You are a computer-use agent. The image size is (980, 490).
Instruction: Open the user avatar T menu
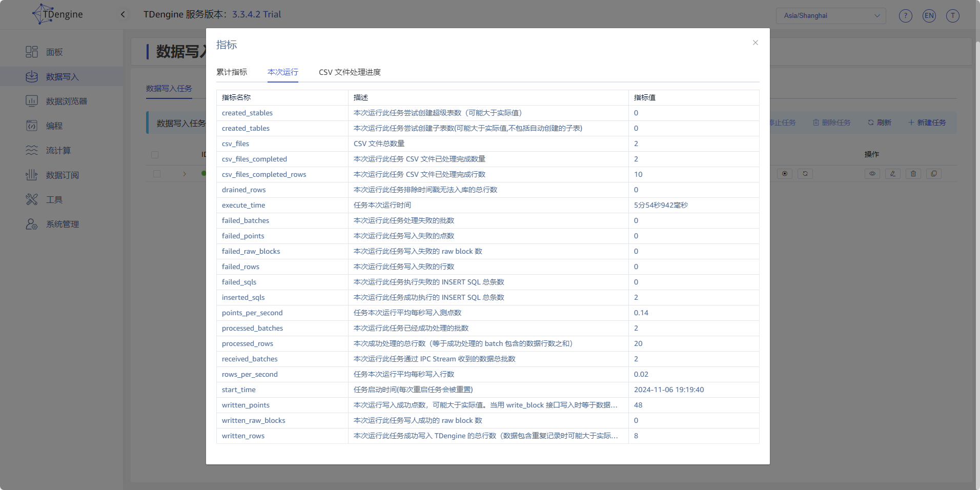click(x=952, y=16)
